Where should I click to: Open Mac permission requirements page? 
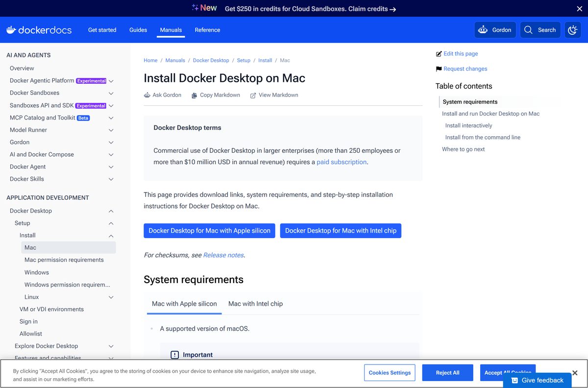(64, 260)
